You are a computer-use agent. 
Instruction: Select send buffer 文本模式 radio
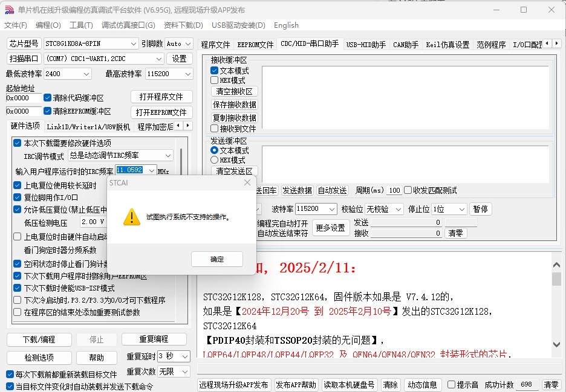[215, 150]
